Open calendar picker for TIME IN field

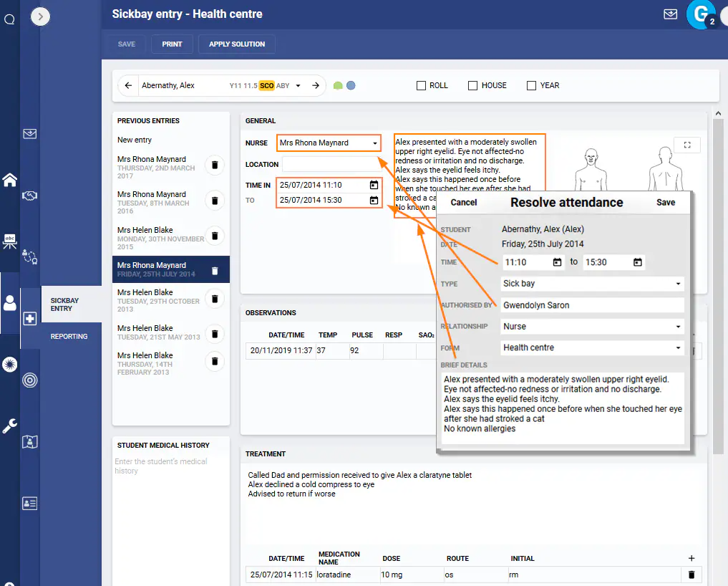[374, 185]
